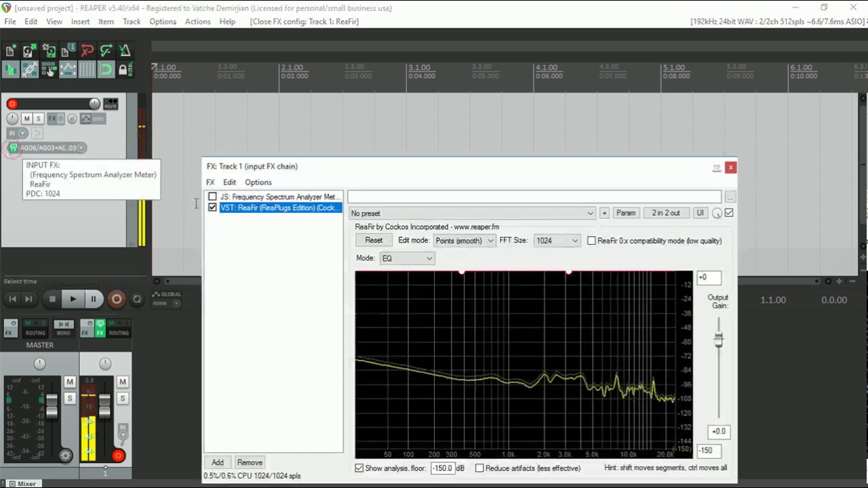Click phase invert icon on track panel

pos(72,119)
